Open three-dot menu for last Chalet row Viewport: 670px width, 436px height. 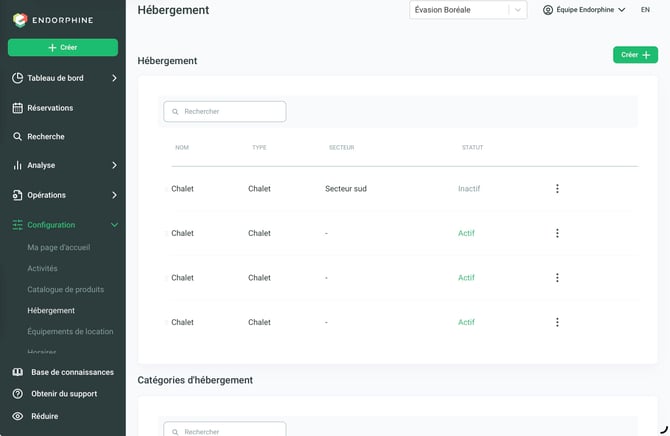coord(557,322)
